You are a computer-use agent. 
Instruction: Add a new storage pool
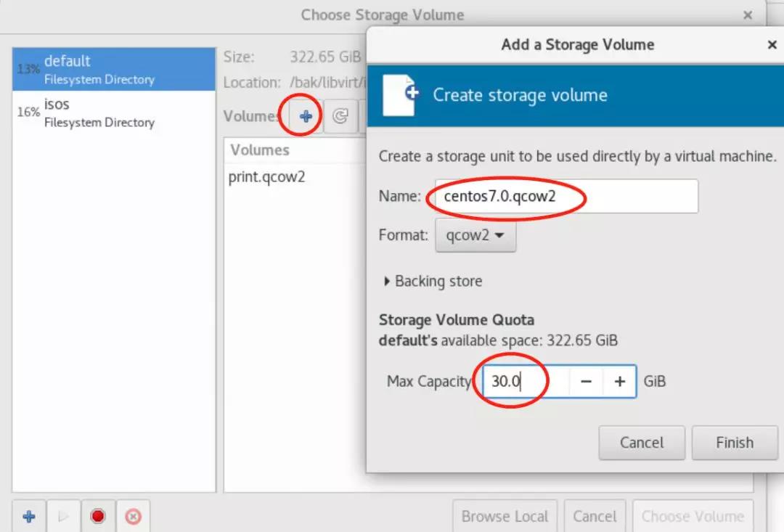tap(29, 516)
